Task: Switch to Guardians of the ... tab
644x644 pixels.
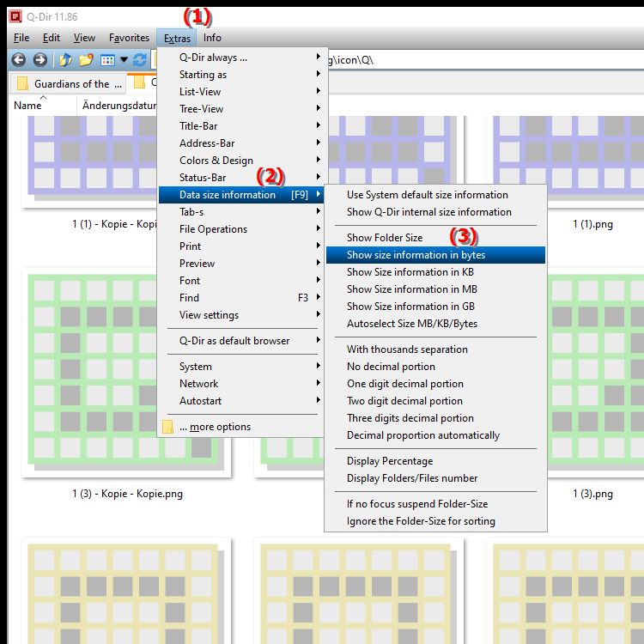Action: (x=68, y=84)
